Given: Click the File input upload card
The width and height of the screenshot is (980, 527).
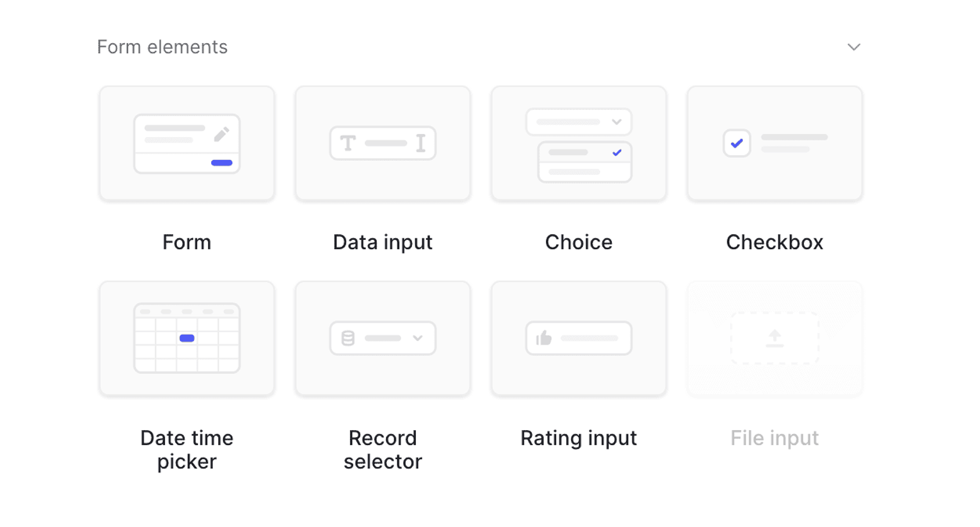Looking at the screenshot, I should pos(775,338).
